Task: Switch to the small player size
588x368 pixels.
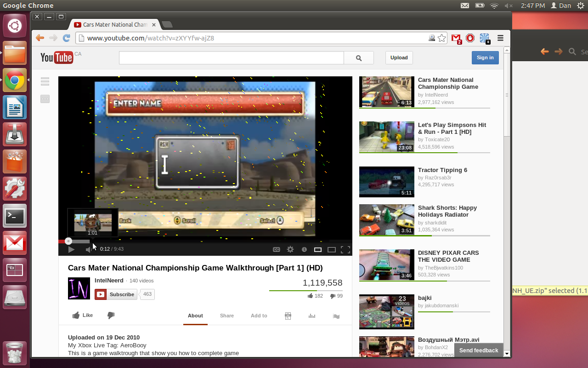Action: coord(317,250)
